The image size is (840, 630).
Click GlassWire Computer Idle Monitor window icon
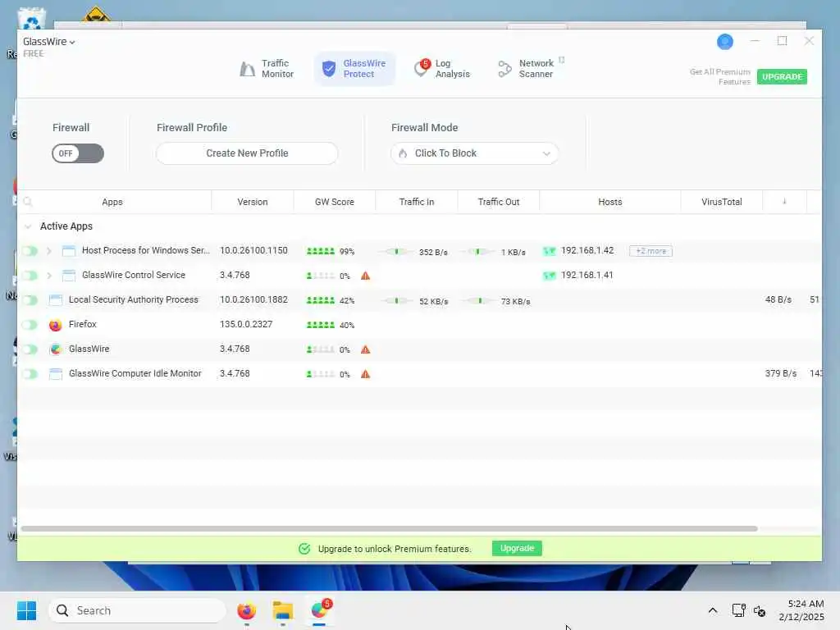[x=56, y=374]
